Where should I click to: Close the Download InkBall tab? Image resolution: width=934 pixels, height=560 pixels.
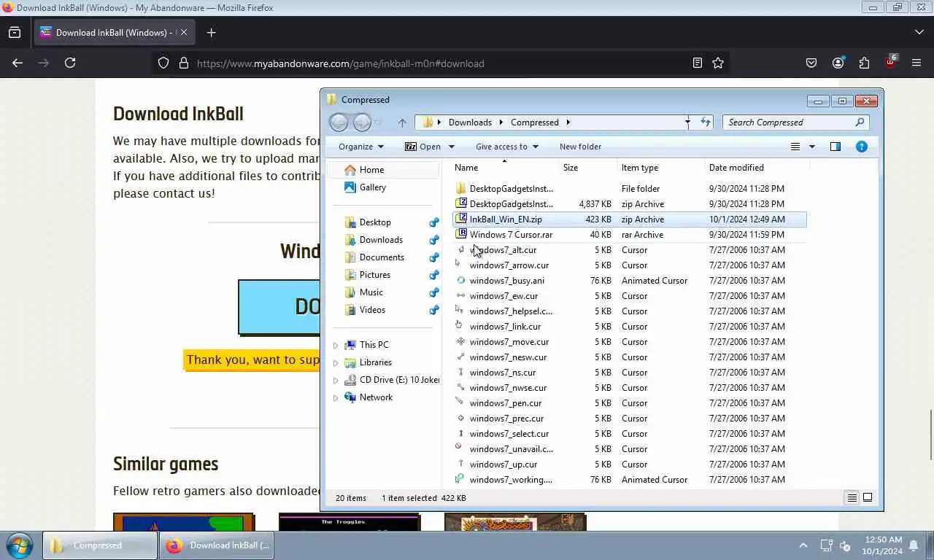[x=184, y=32]
